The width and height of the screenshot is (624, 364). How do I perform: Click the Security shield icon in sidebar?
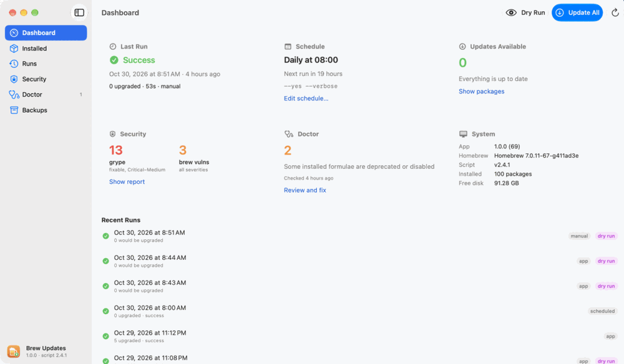click(x=14, y=79)
